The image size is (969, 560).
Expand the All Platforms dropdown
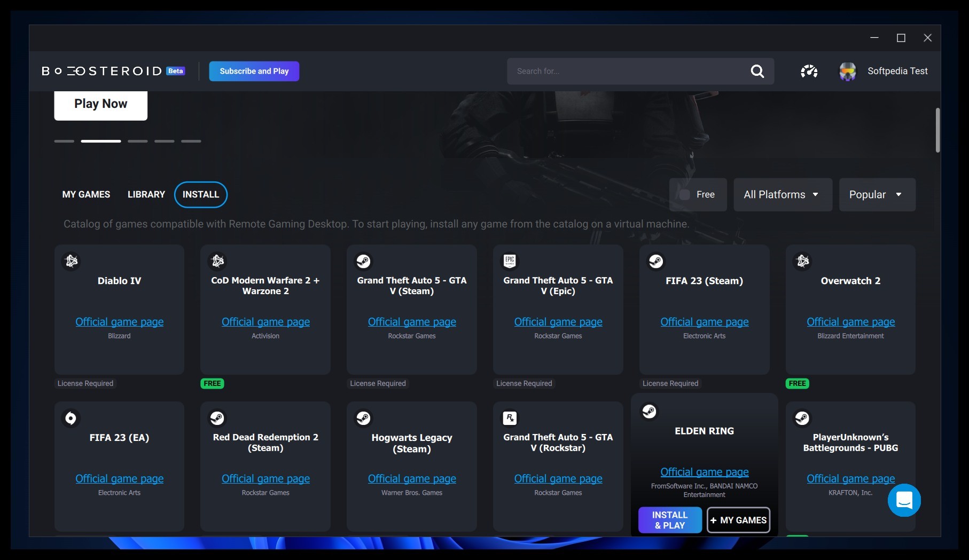[783, 194]
